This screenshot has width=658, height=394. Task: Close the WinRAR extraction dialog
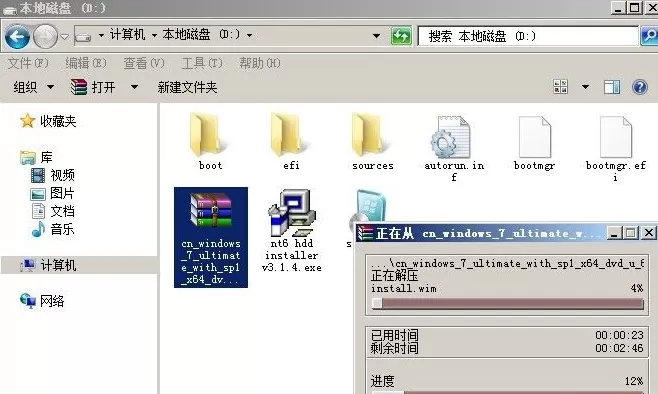coord(648,233)
